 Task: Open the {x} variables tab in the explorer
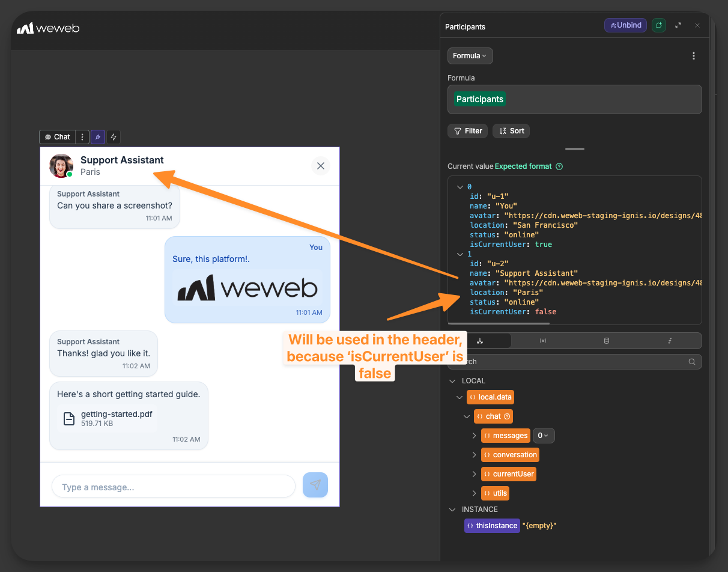543,341
